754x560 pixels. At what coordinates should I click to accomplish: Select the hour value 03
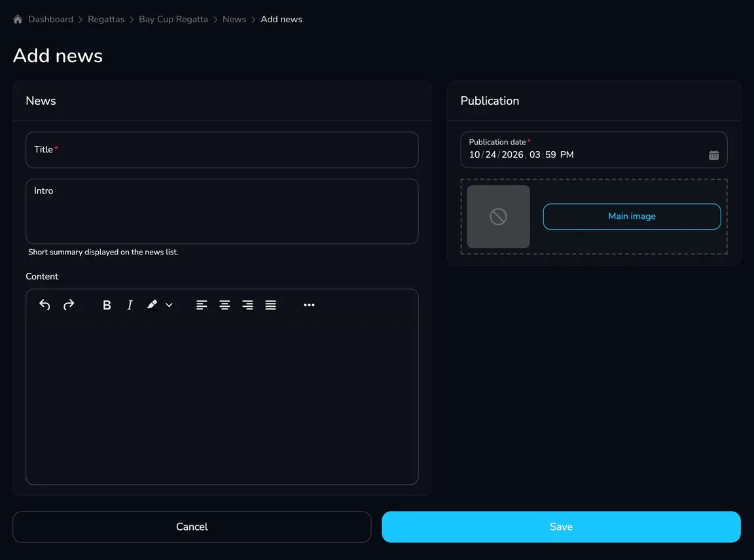coord(535,155)
